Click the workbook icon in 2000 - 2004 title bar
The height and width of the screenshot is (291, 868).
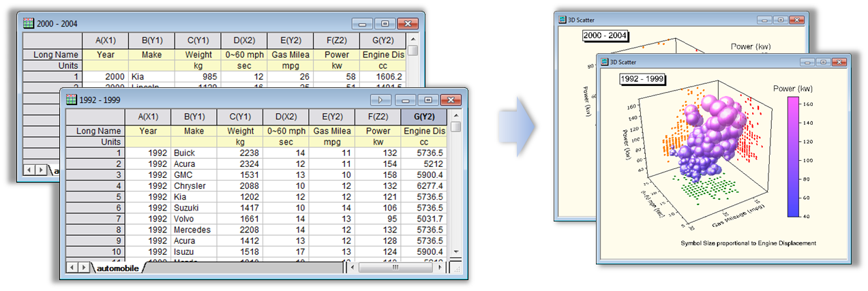click(29, 23)
